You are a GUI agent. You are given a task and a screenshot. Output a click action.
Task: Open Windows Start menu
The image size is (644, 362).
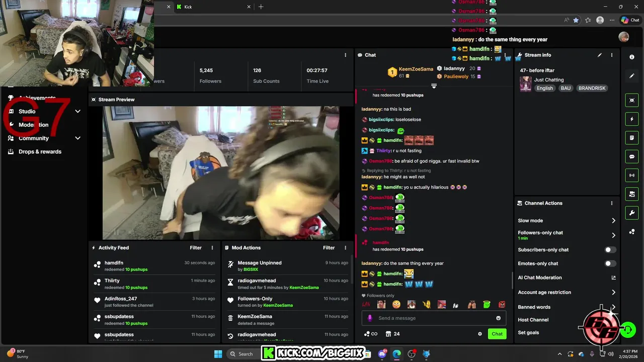(x=218, y=354)
